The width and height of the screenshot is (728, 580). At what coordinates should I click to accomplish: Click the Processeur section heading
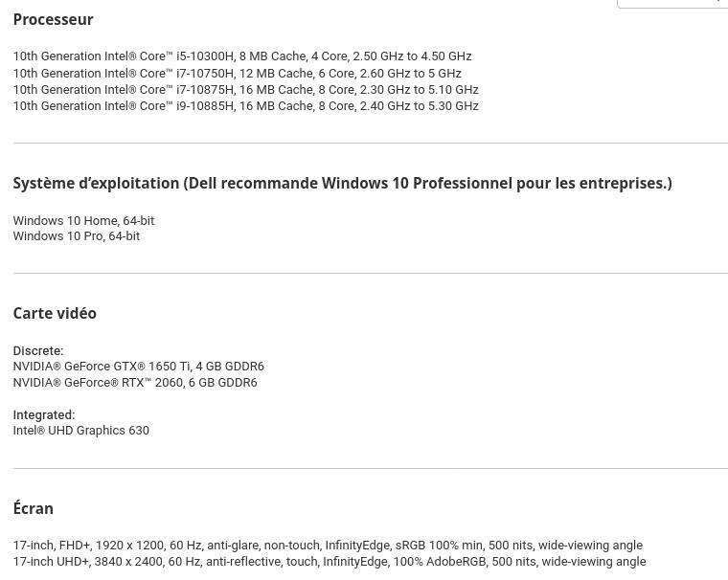(x=53, y=19)
